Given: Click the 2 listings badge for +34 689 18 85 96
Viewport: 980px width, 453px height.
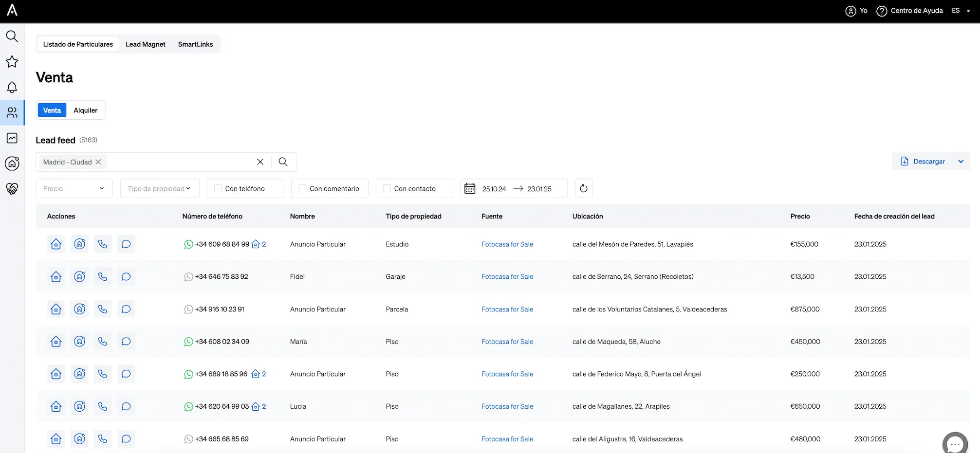Looking at the screenshot, I should coord(259,374).
